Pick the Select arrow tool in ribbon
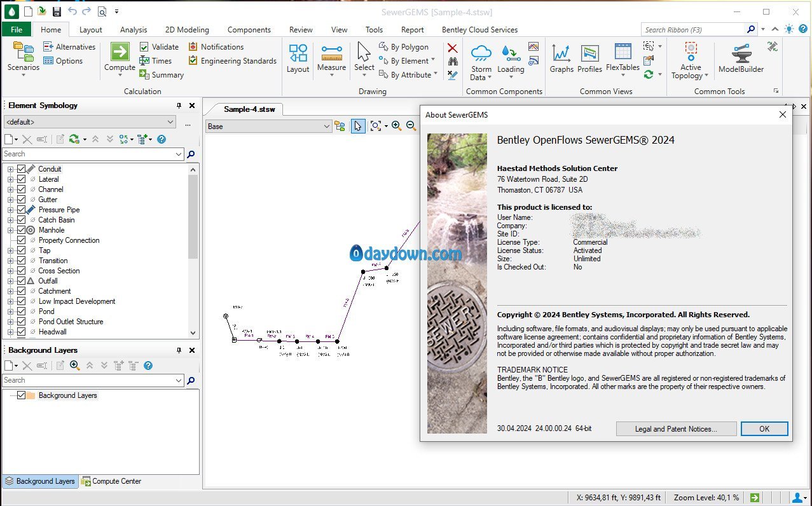812x506 pixels. tap(364, 51)
